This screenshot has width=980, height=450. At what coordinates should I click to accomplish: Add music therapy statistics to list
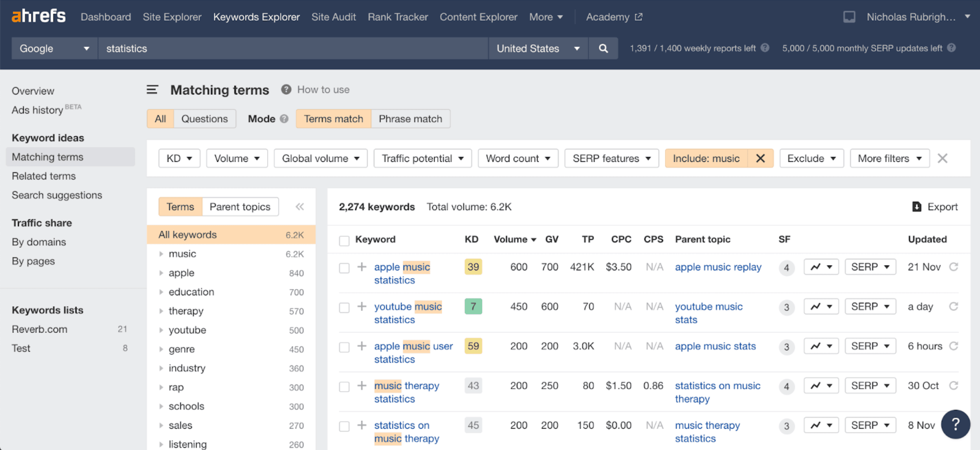362,386
